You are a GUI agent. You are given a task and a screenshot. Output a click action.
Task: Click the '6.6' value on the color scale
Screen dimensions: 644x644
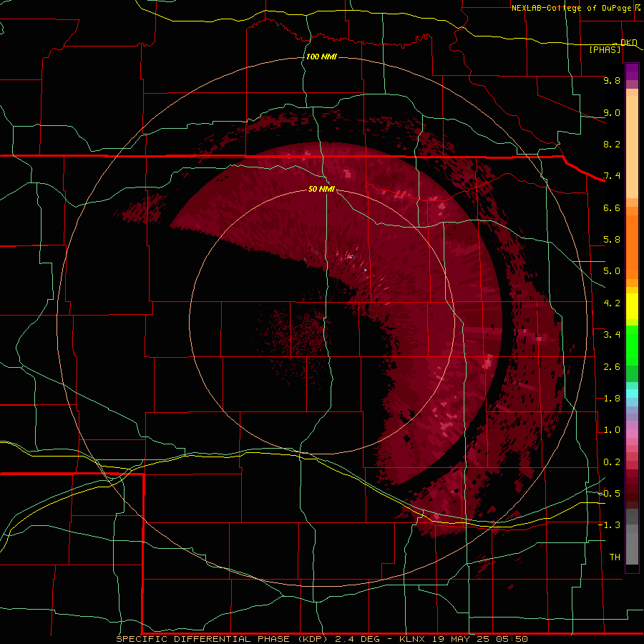pyautogui.click(x=612, y=208)
